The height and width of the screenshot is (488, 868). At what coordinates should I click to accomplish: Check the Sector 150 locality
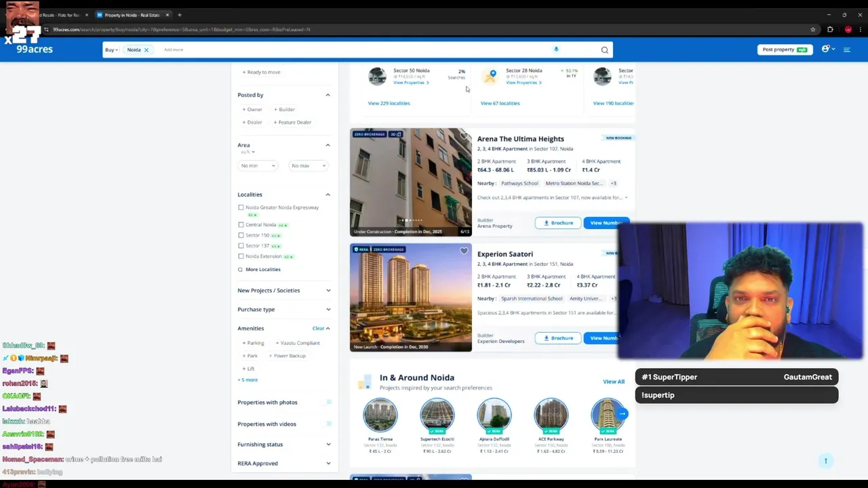pos(241,235)
